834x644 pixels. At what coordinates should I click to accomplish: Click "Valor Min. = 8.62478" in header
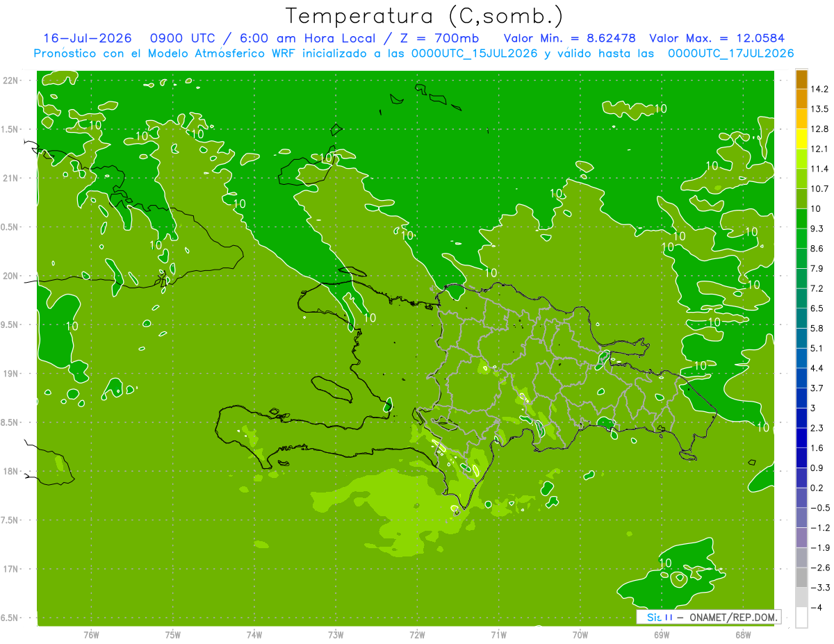point(569,38)
